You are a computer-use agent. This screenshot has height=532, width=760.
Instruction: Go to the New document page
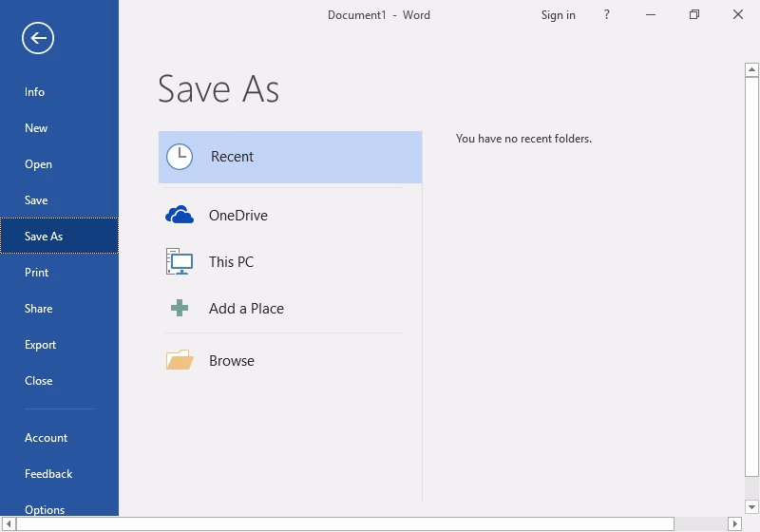(59, 128)
